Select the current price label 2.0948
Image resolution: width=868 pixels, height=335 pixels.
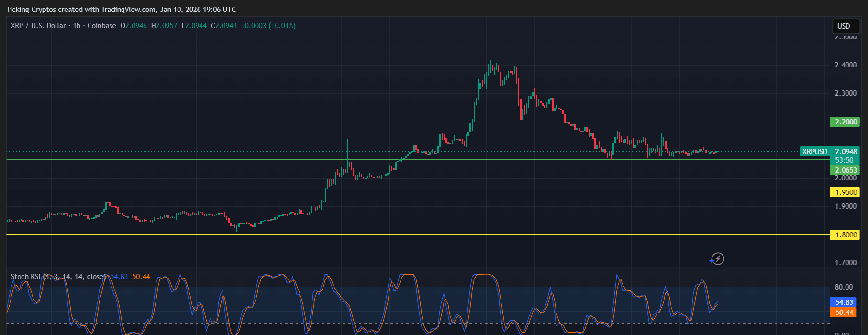[x=846, y=152]
